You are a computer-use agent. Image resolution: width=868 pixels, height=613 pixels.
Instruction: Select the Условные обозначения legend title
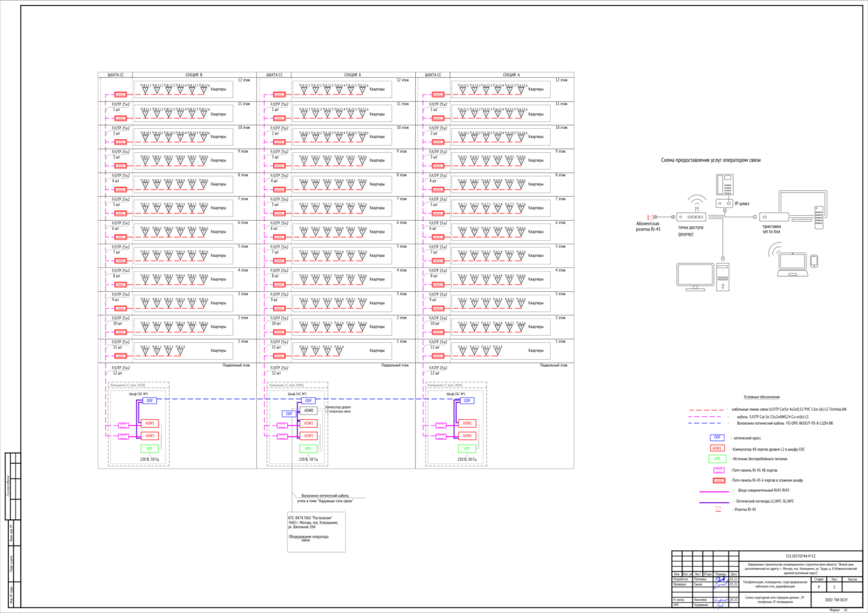761,397
